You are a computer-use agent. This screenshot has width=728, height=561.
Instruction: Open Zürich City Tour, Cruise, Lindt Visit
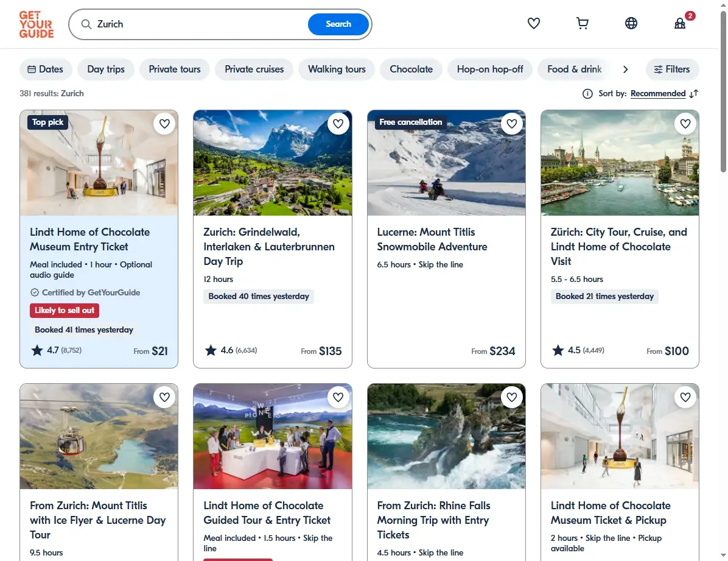pos(618,246)
